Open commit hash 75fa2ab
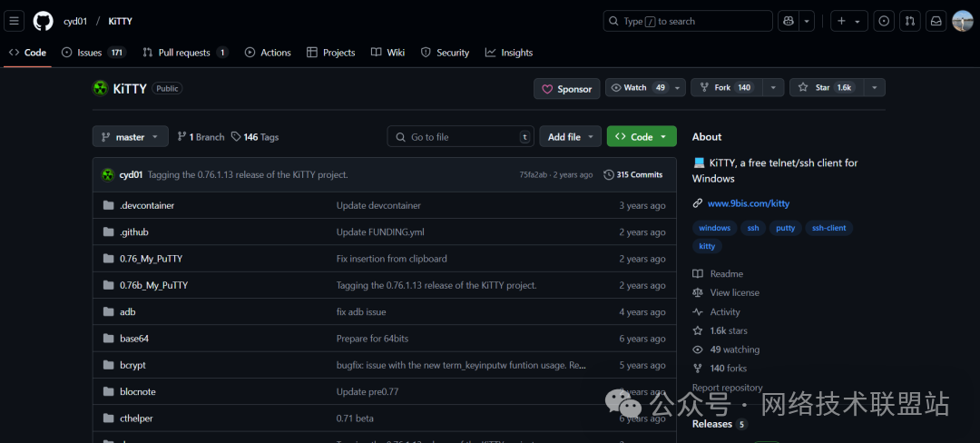 [534, 175]
